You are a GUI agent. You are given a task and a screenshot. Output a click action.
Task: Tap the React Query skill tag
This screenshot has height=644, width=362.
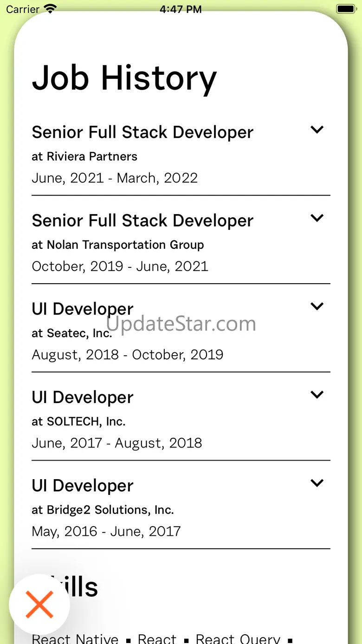click(x=238, y=639)
